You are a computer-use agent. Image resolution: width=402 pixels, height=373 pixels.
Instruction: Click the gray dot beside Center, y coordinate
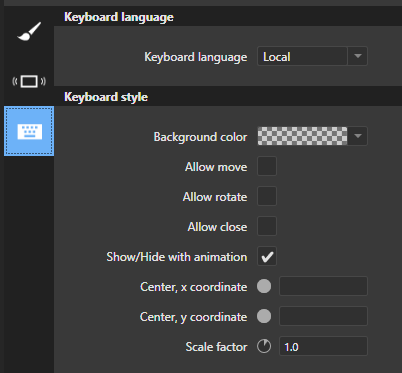point(264,316)
